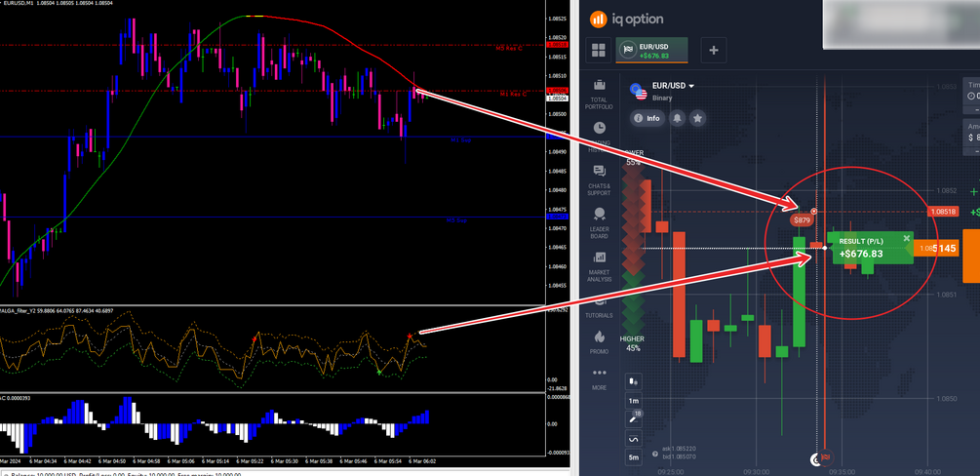Open Chats & Support
Viewport: 980px width, 476px height.
tap(599, 180)
